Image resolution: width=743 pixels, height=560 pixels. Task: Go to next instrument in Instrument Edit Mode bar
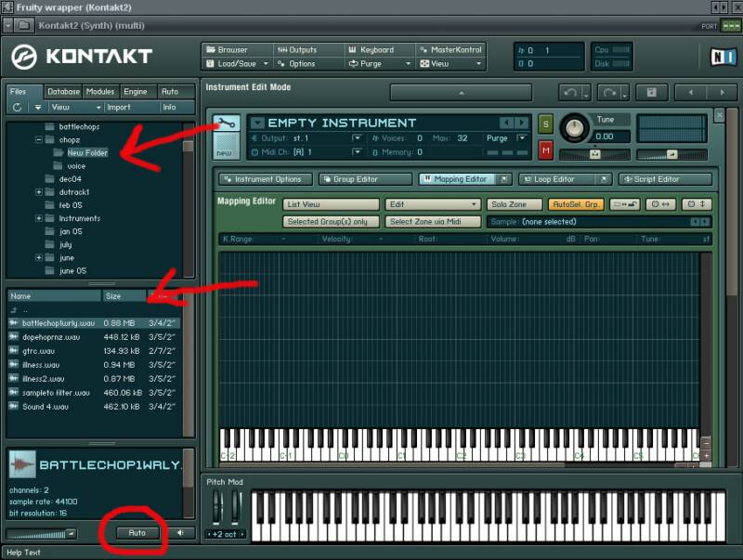click(x=722, y=92)
